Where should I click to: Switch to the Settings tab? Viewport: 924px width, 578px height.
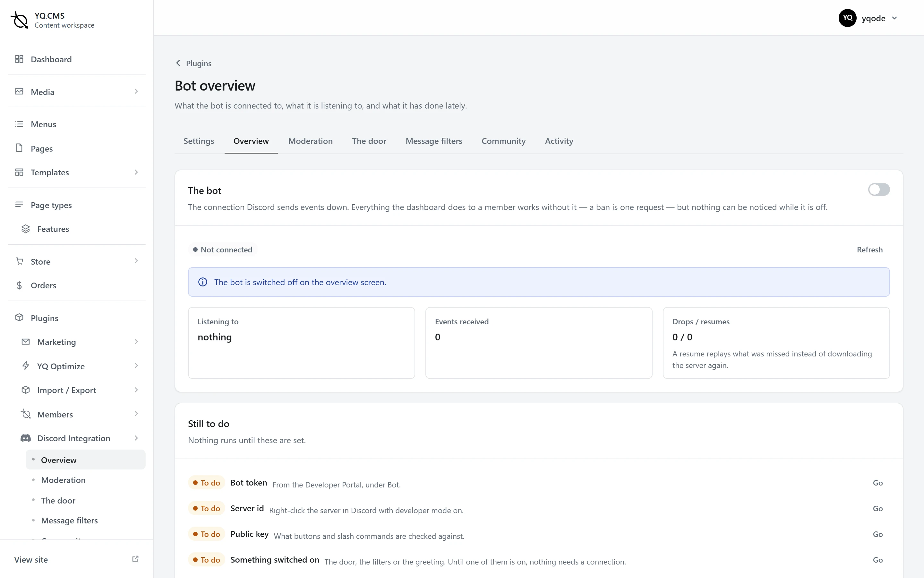[x=199, y=141]
